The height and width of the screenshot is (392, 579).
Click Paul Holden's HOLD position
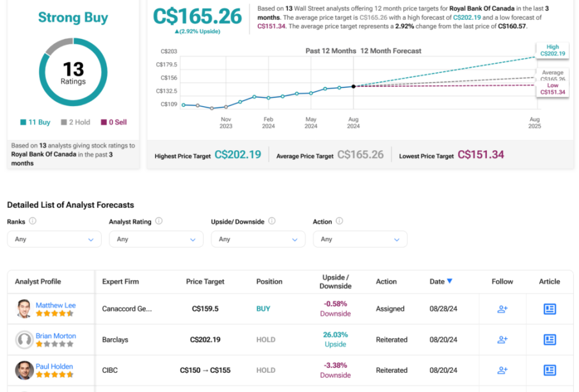pos(266,370)
